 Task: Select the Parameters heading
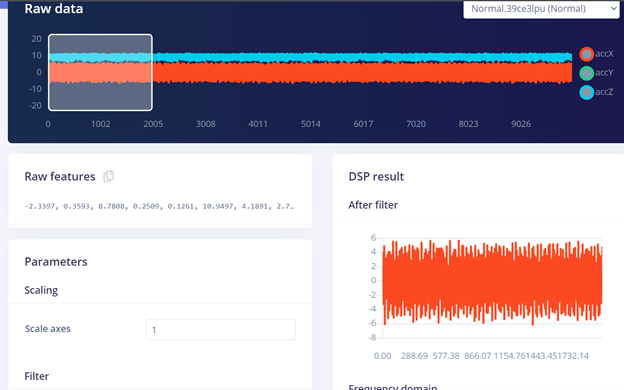[56, 261]
